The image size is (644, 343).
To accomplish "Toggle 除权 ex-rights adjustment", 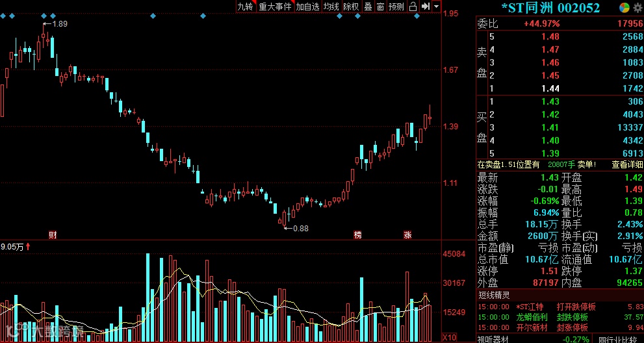I will pyautogui.click(x=351, y=6).
